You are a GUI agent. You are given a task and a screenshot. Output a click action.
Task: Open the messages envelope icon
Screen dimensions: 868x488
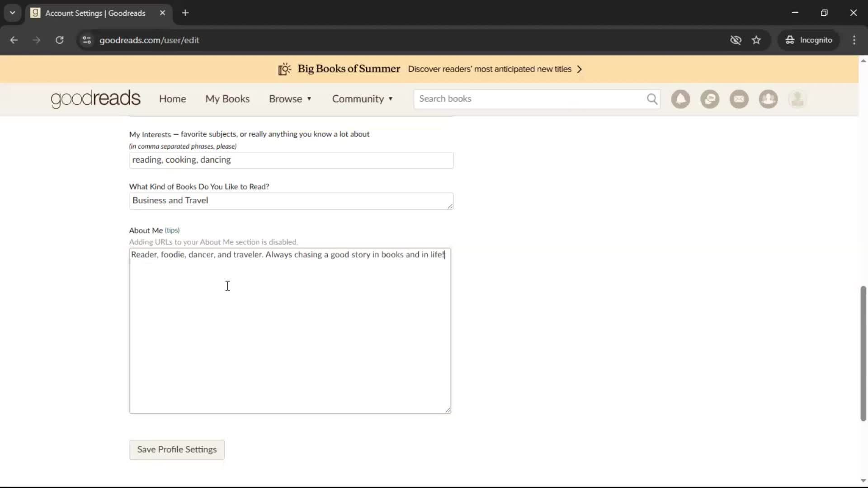click(x=739, y=99)
